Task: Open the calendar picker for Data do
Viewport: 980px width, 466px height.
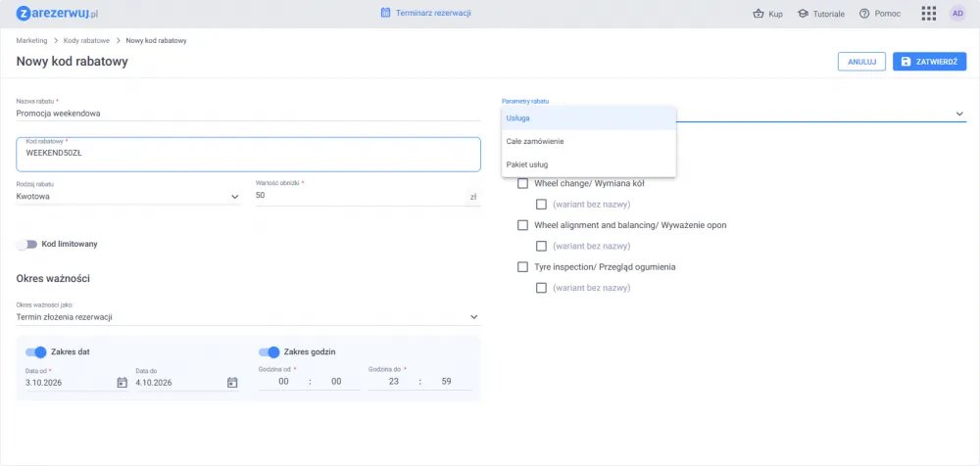Action: 232,382
